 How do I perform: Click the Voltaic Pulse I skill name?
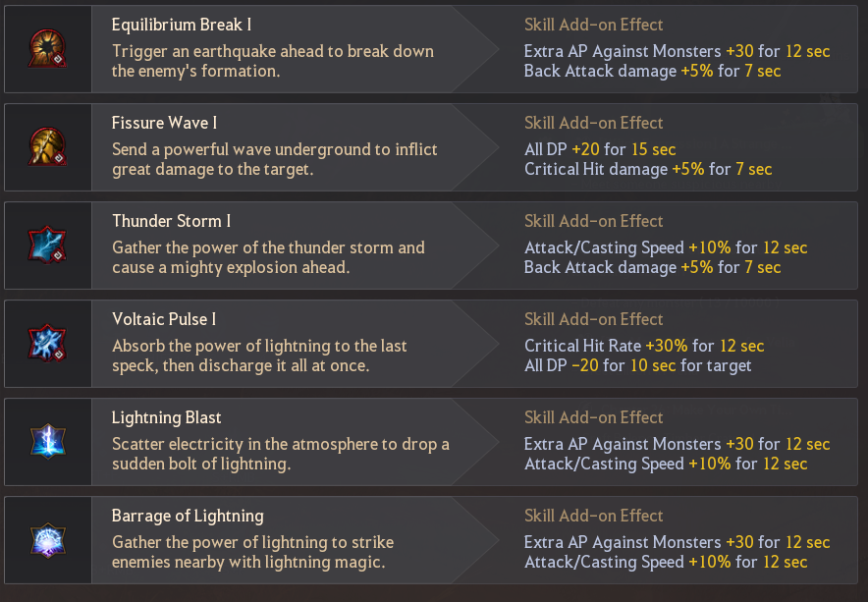point(164,319)
